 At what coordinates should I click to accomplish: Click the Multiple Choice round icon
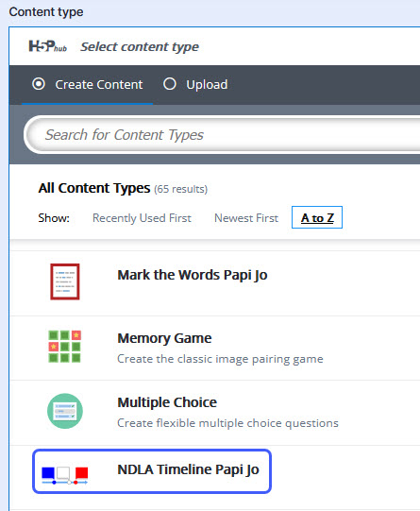click(x=65, y=411)
